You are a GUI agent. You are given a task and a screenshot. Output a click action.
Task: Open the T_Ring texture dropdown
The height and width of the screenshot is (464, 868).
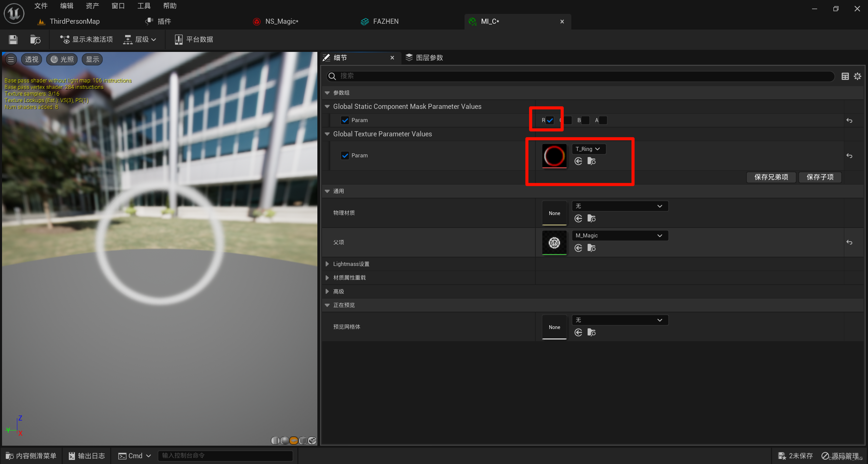tap(588, 149)
